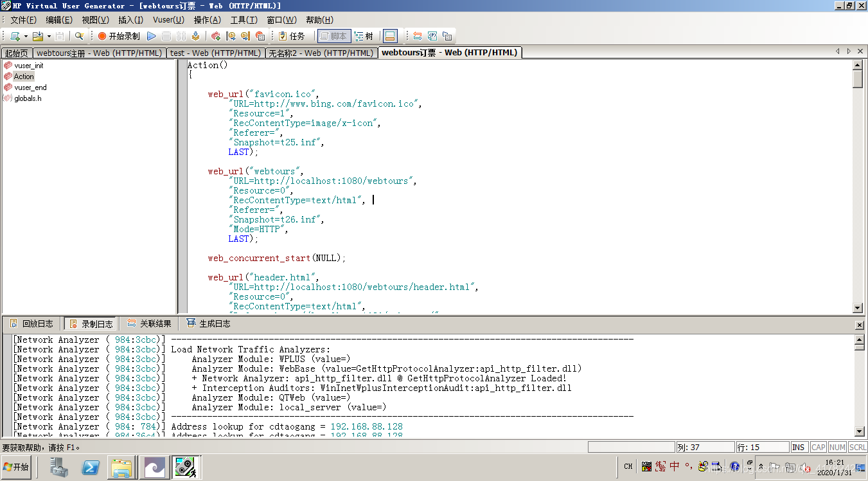Open the 编辑(E) menu
The width and height of the screenshot is (868, 481).
59,20
